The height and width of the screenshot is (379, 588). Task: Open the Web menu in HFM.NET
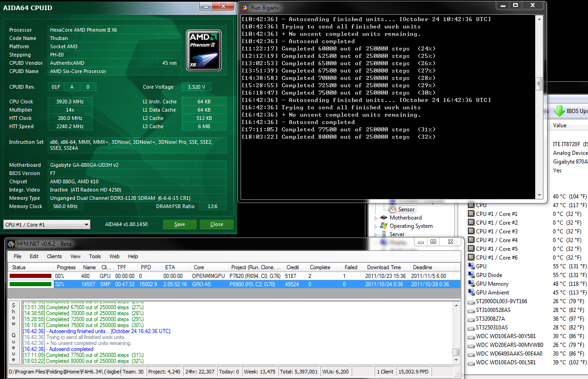[x=114, y=256]
